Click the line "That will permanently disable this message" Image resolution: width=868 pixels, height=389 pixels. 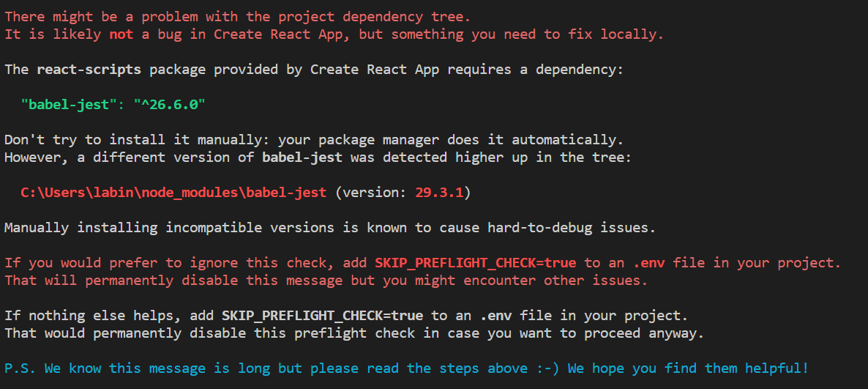(326, 281)
